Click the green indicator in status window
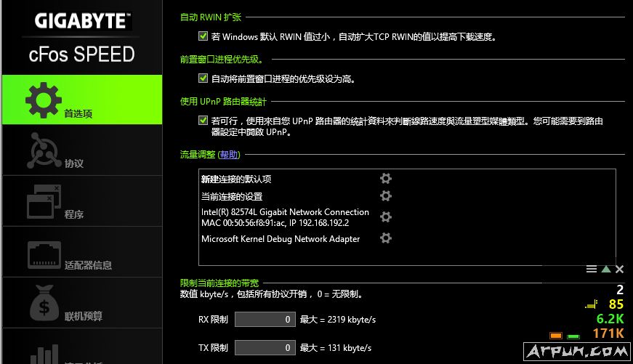Image resolution: width=633 pixels, height=364 pixels. (x=573, y=336)
